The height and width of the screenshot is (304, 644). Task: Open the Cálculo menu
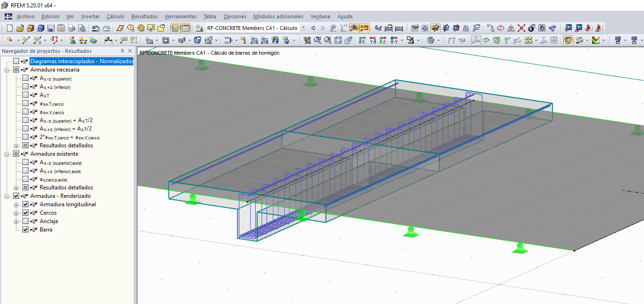click(x=115, y=16)
